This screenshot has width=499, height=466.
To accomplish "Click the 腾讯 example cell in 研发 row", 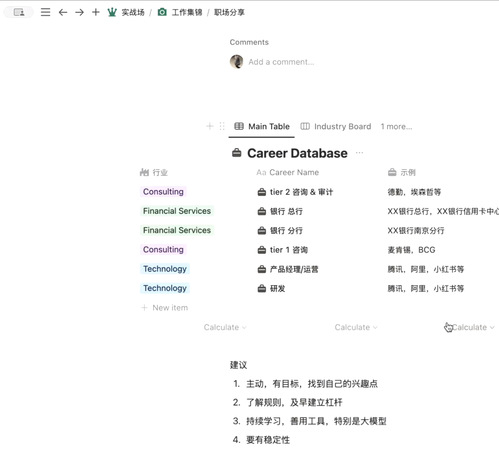I will [x=426, y=289].
